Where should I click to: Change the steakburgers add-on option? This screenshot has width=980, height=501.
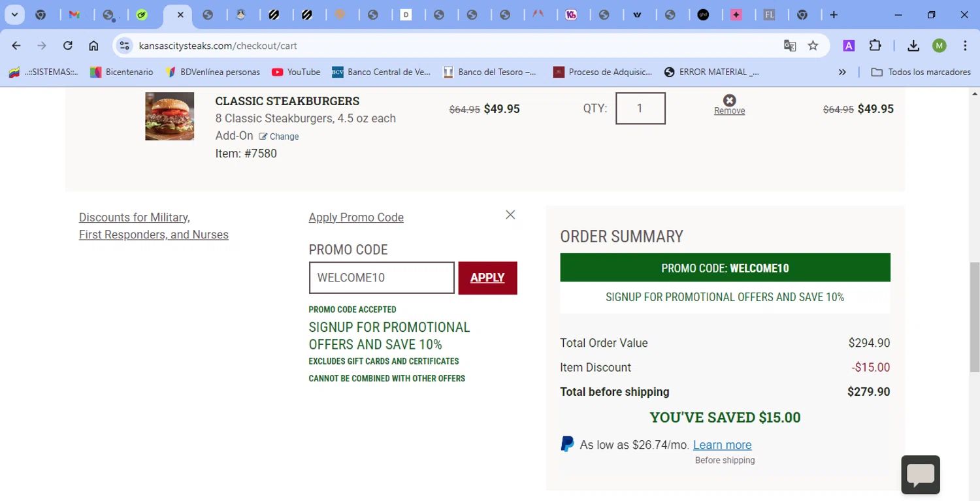279,137
